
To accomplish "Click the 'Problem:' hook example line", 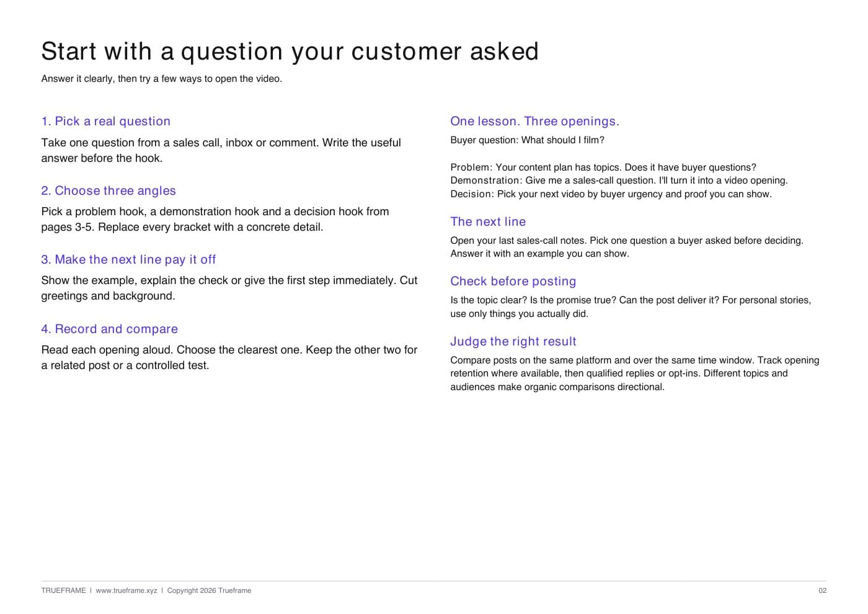I will pyautogui.click(x=603, y=167).
